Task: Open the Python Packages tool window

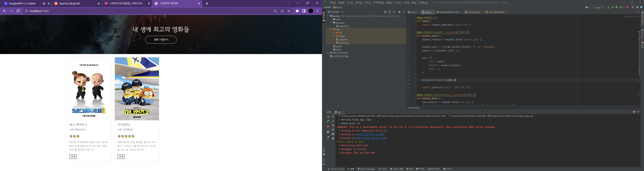Action: [x=366, y=169]
